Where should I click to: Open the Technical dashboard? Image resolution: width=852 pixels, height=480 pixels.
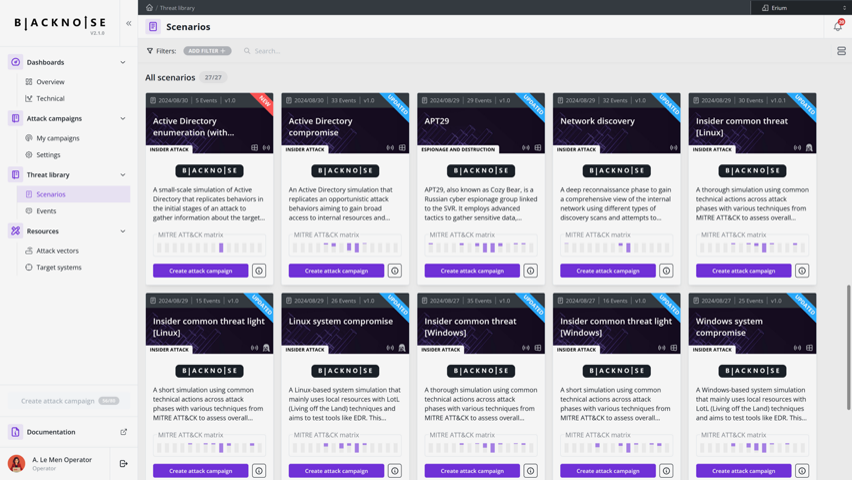point(51,98)
